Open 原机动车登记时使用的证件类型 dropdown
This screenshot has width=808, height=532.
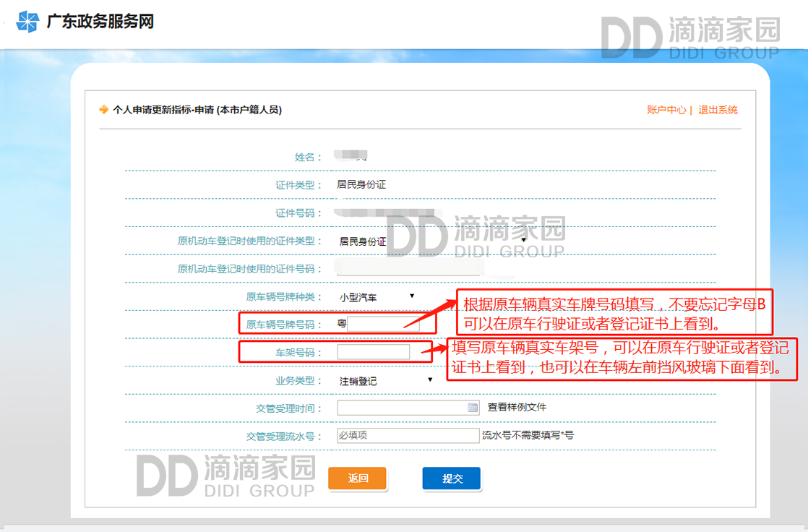[x=432, y=241]
